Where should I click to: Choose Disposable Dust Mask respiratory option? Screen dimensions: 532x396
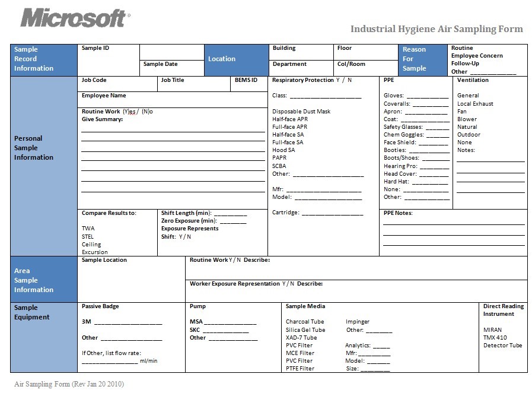click(x=301, y=112)
